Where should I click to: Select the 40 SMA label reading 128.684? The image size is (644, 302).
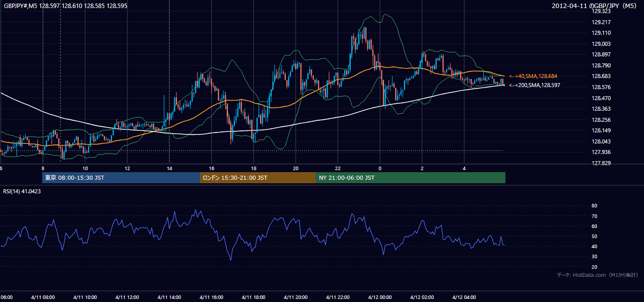(x=533, y=76)
